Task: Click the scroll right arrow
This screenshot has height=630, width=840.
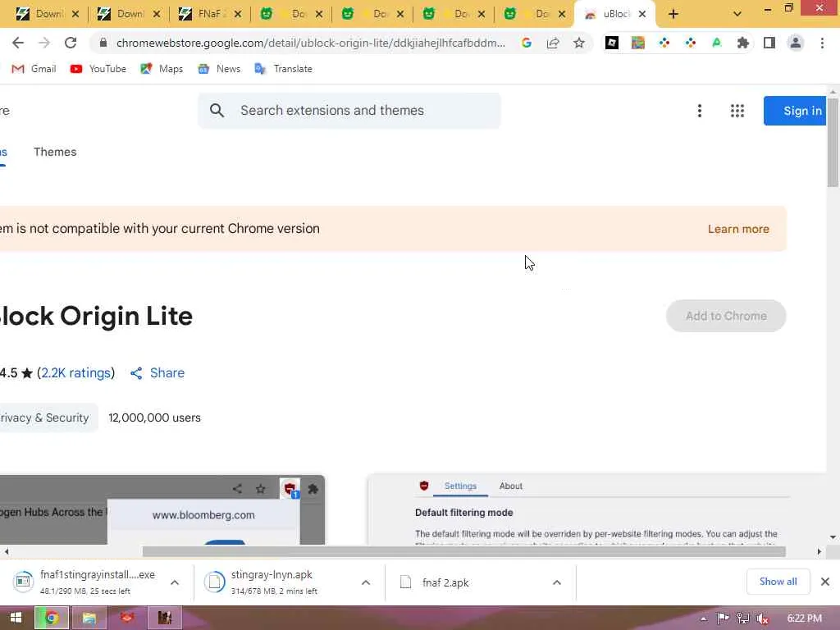Action: (819, 552)
